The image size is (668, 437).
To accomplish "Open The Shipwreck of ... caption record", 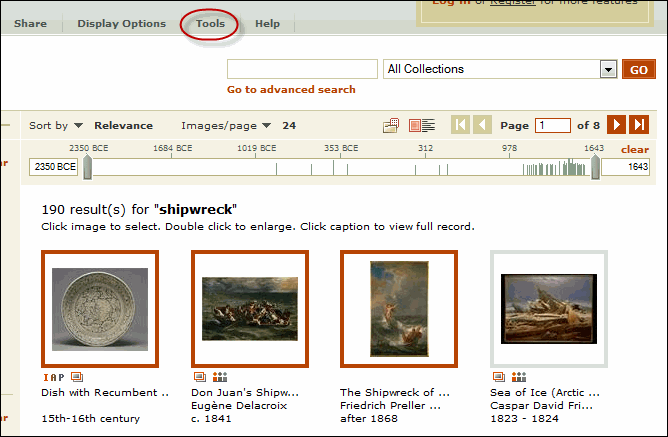I will pos(395,392).
